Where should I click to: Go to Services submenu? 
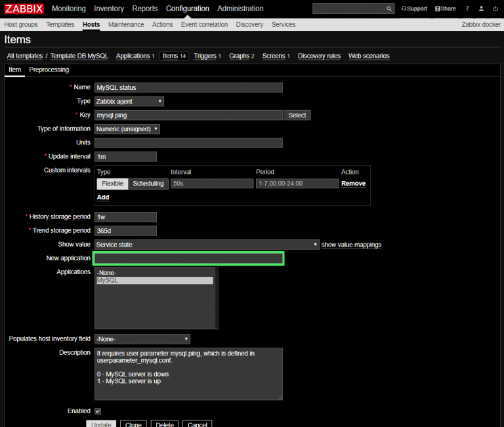pyautogui.click(x=283, y=25)
